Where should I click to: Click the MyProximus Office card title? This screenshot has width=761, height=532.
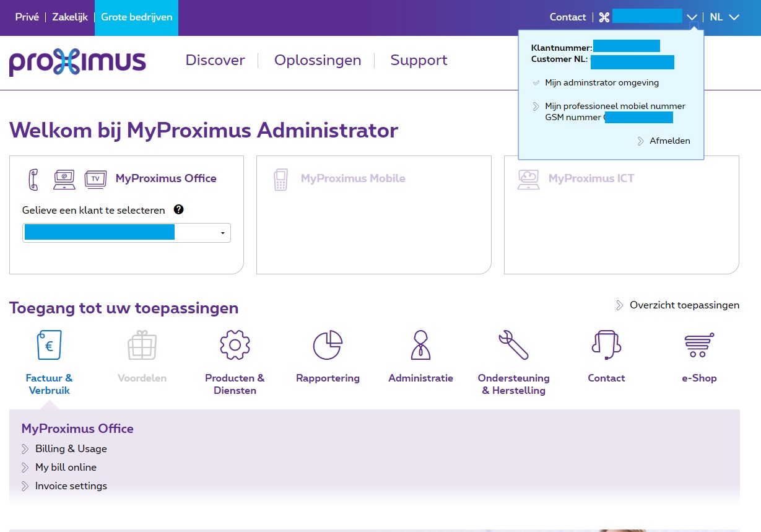[166, 179]
